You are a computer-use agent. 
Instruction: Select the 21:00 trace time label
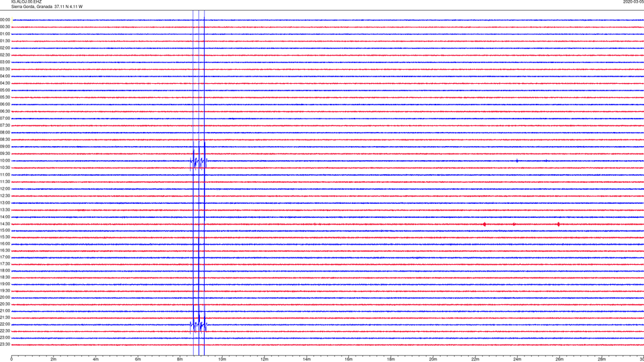point(5,311)
